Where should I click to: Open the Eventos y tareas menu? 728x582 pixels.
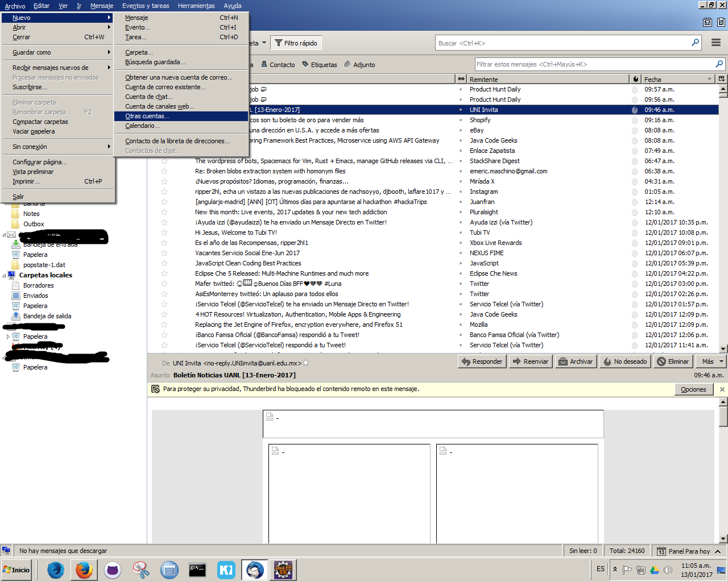[146, 6]
